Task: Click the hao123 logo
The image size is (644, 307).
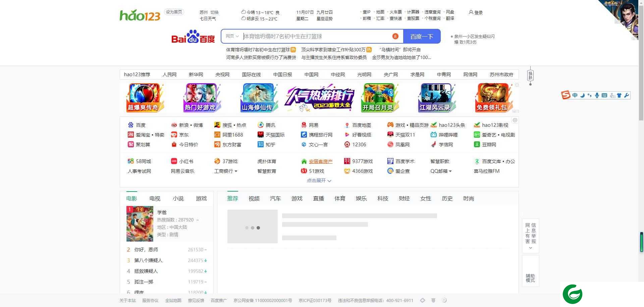Action: pos(140,15)
